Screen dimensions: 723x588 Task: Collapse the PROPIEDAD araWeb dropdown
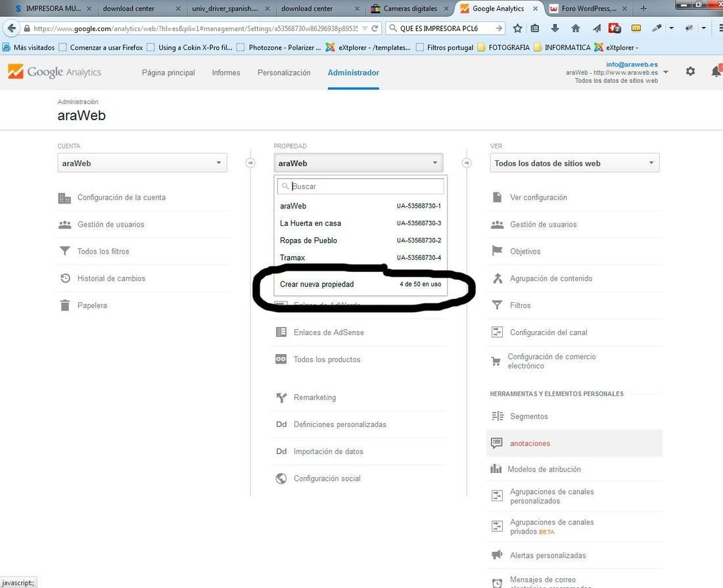coord(358,163)
